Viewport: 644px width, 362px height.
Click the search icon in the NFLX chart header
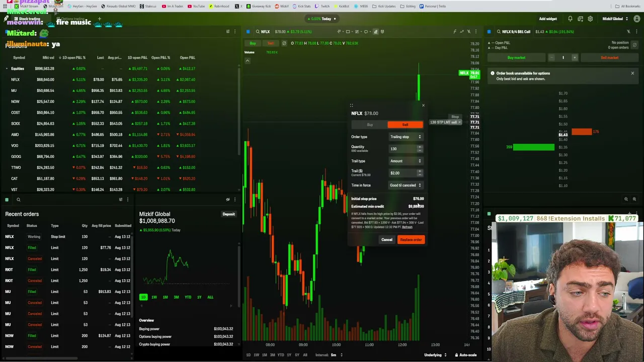click(x=258, y=32)
